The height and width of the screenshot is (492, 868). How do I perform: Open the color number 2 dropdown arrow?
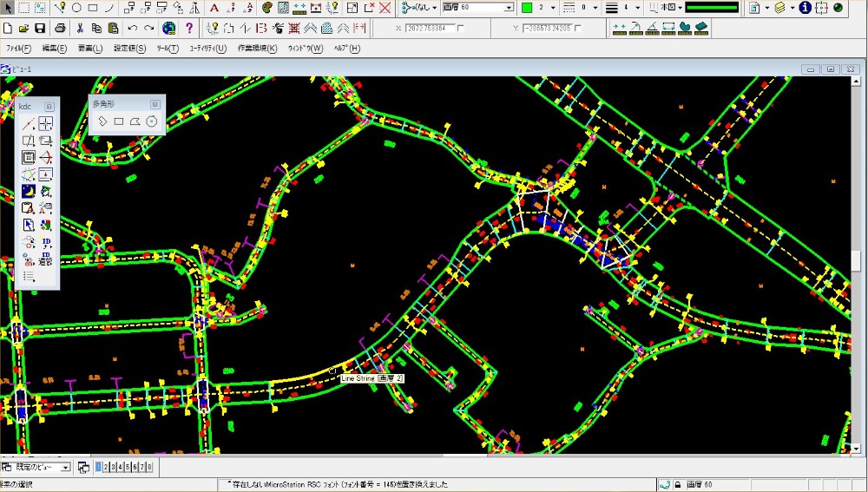pyautogui.click(x=552, y=8)
